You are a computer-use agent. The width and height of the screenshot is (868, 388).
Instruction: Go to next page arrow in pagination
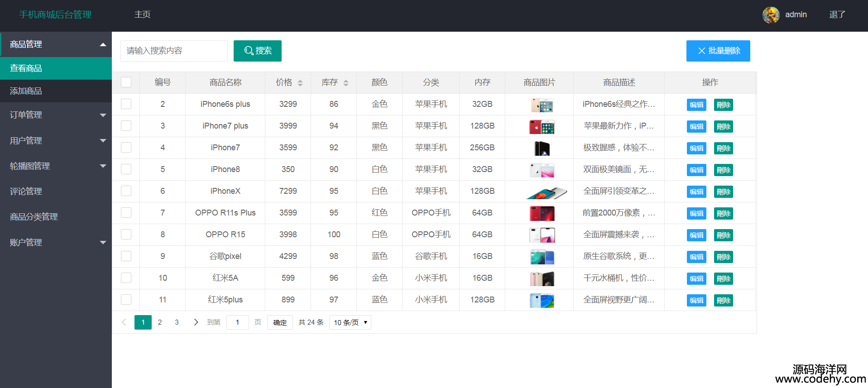[196, 322]
